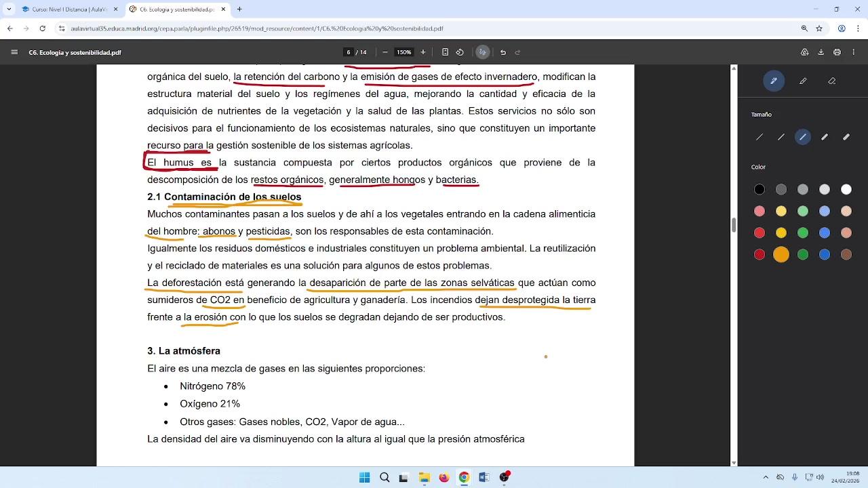Open OBS Studio from the taskbar

tap(504, 477)
